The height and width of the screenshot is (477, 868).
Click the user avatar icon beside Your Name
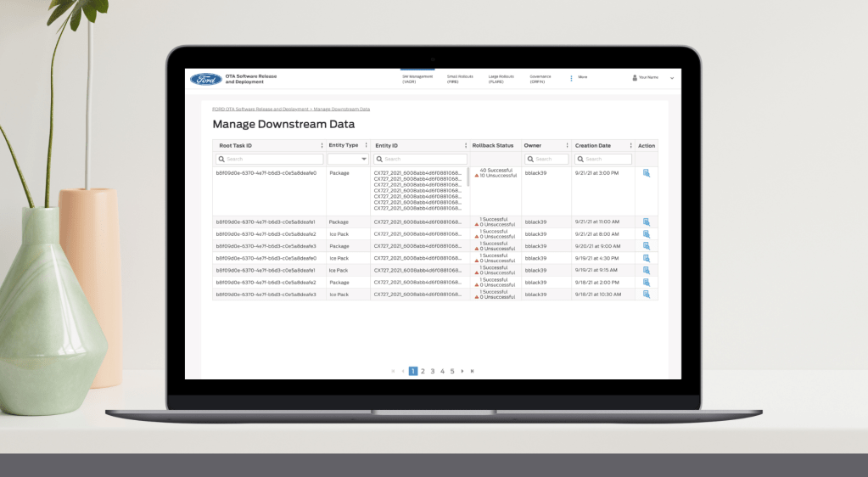[635, 77]
